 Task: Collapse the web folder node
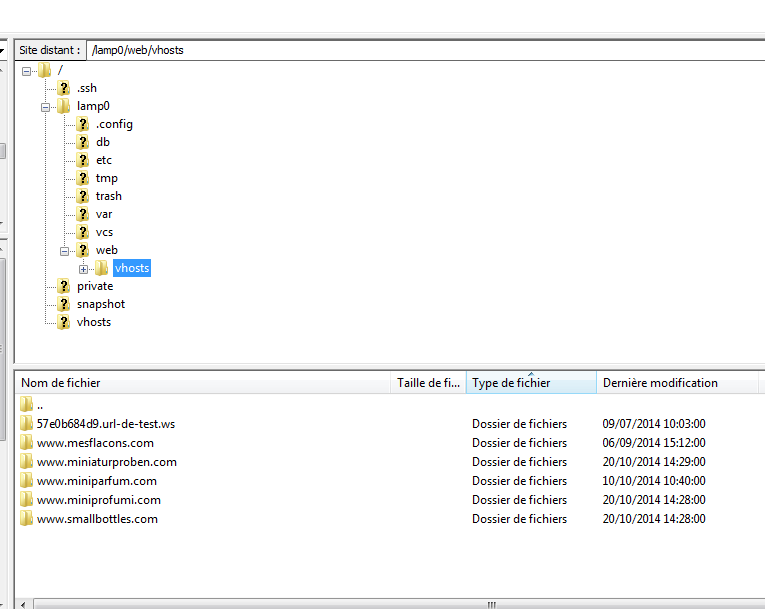coord(64,251)
